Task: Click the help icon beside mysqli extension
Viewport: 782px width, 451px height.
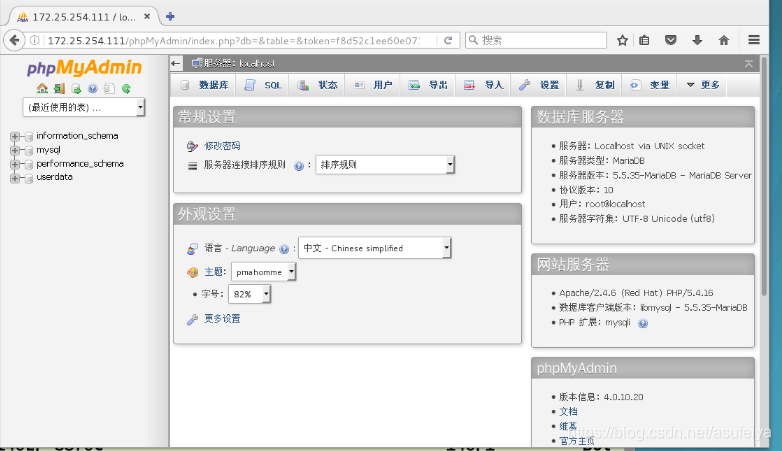Action: pos(643,323)
